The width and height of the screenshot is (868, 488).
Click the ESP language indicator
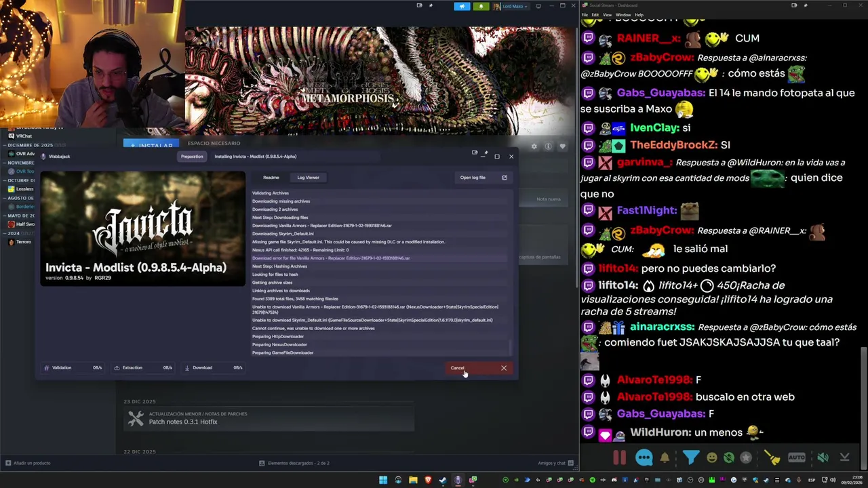812,480
